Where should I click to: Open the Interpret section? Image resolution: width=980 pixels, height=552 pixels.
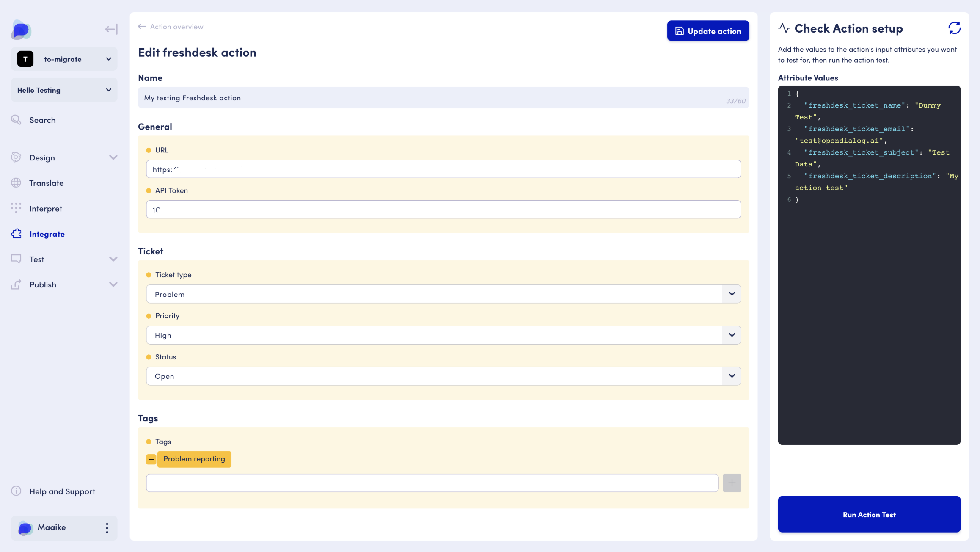tap(46, 209)
